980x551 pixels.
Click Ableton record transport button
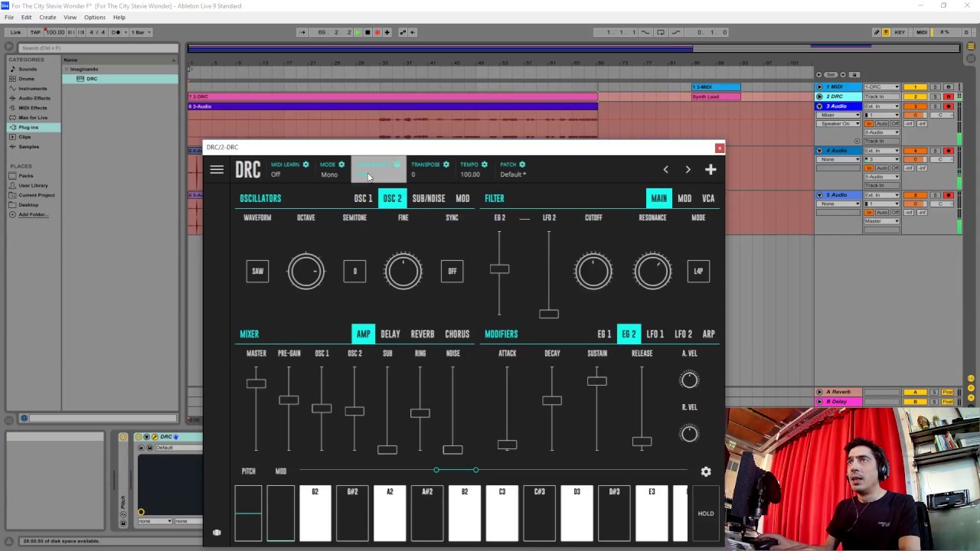coord(377,32)
